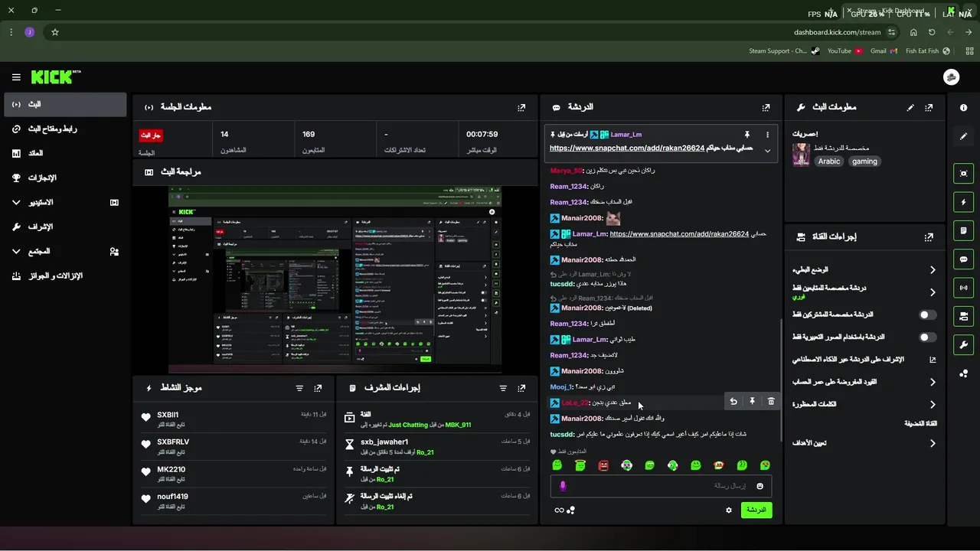Click the purple microphone icon in the chat input
Screen dimensions: 980x551
pos(563,486)
